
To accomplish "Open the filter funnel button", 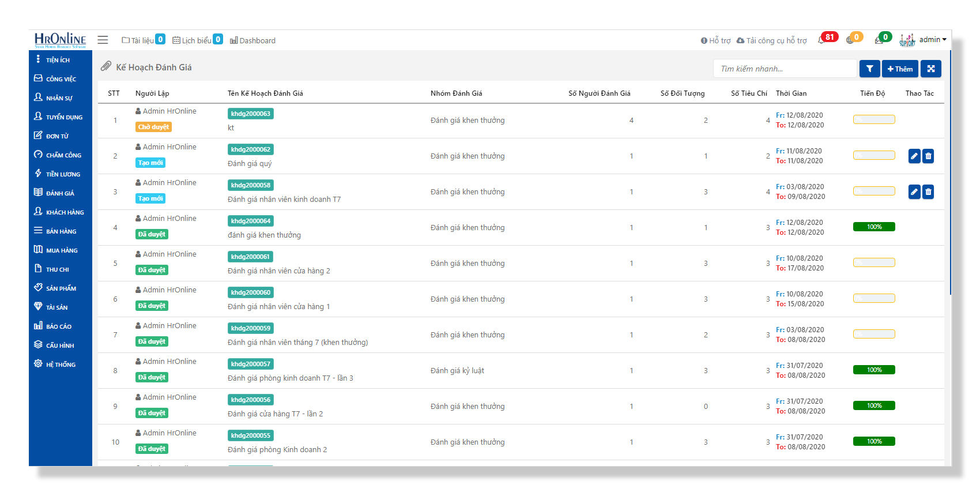I will (x=869, y=69).
